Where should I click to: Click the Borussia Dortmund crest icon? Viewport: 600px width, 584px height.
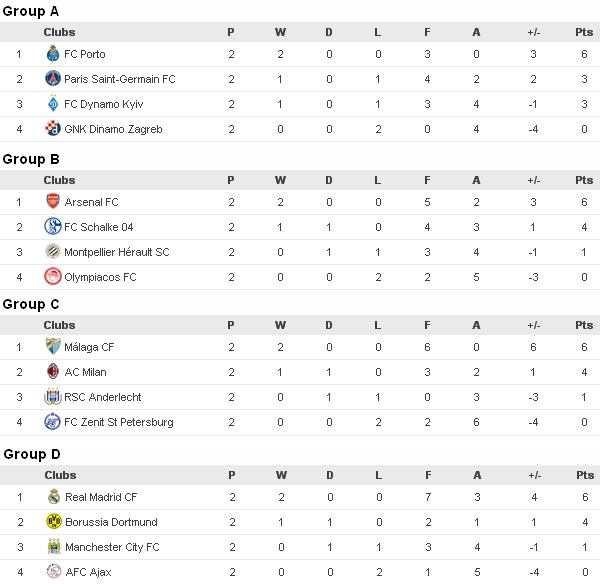53,522
